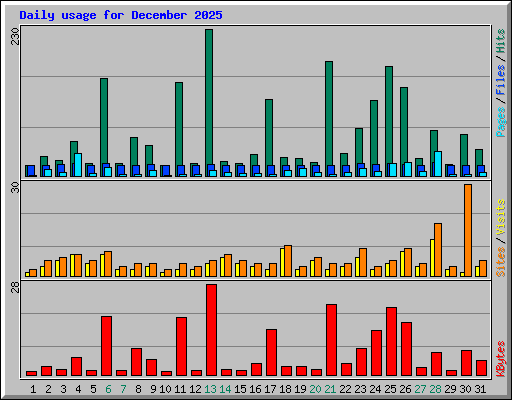Click the orange Visits bar for day 18
512x400 pixels.
(x=288, y=261)
